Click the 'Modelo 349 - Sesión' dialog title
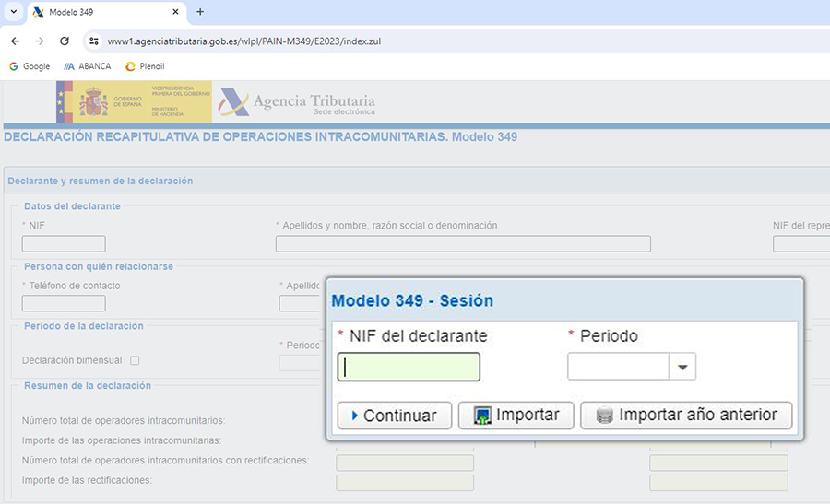Viewport: 830px width, 504px height. click(x=412, y=301)
